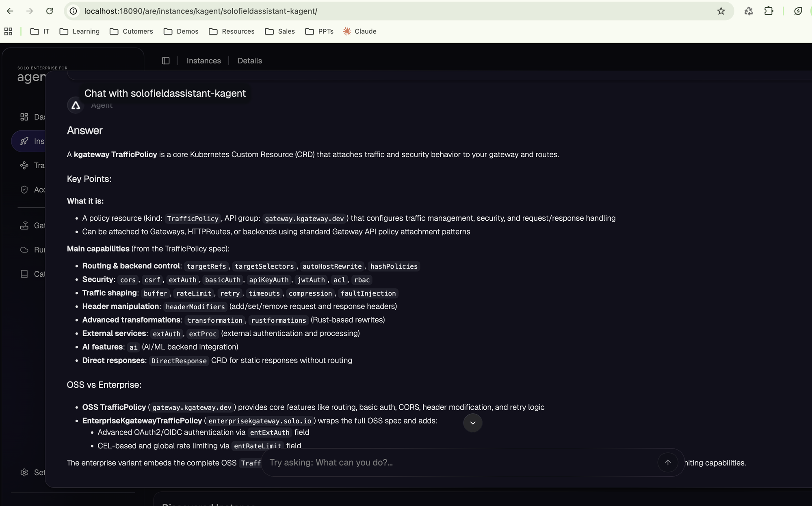Click the 'Key Points:' heading
The height and width of the screenshot is (506, 812).
[89, 179]
